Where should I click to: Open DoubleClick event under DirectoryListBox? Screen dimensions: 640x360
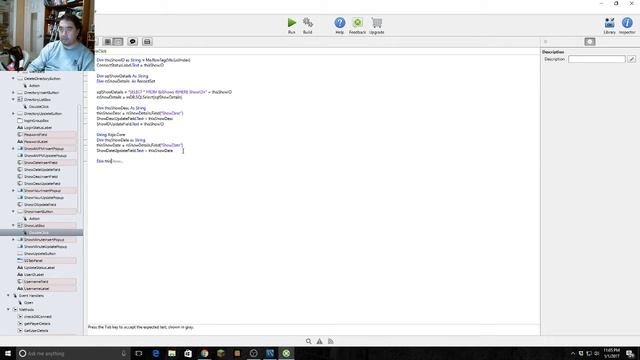(39, 107)
